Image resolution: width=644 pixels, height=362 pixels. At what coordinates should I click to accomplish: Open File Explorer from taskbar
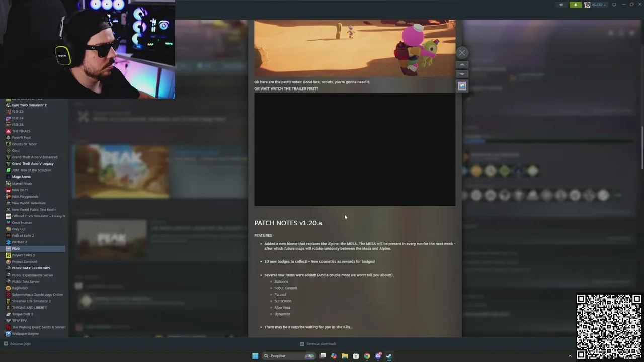click(345, 356)
